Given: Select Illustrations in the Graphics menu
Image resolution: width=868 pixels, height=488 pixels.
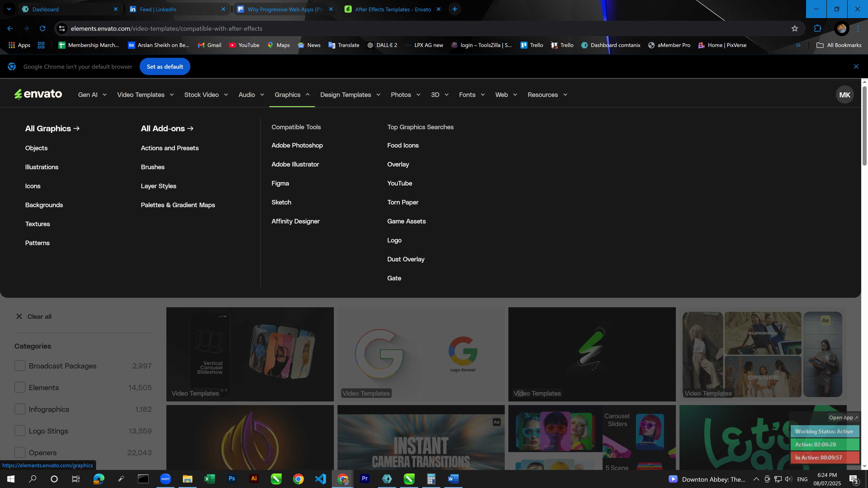Looking at the screenshot, I should (41, 167).
